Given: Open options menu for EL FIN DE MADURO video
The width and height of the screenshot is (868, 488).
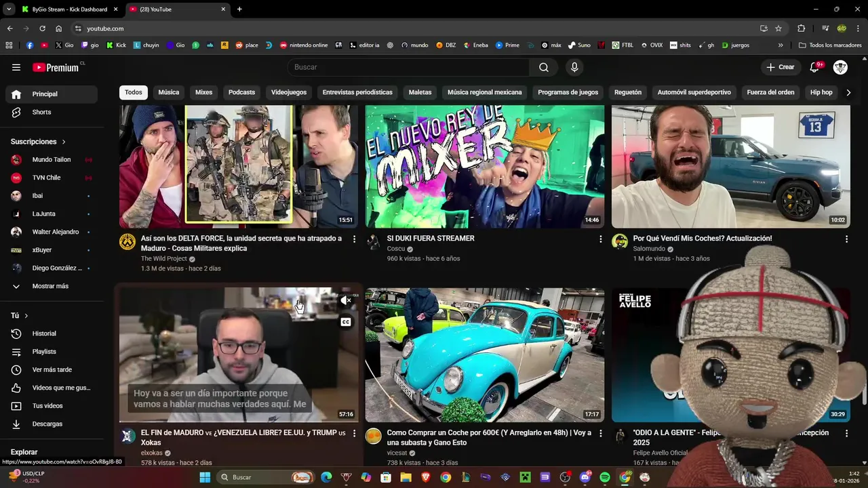Looking at the screenshot, I should pyautogui.click(x=354, y=433).
